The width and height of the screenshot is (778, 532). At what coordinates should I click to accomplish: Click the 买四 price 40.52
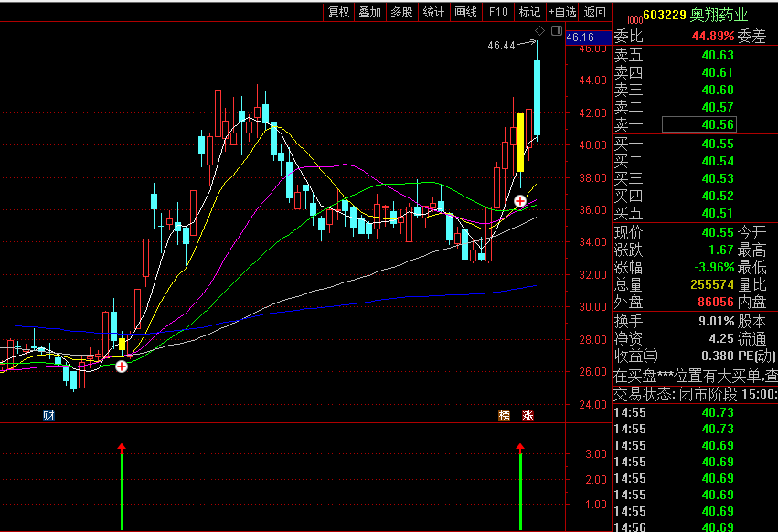tap(718, 196)
